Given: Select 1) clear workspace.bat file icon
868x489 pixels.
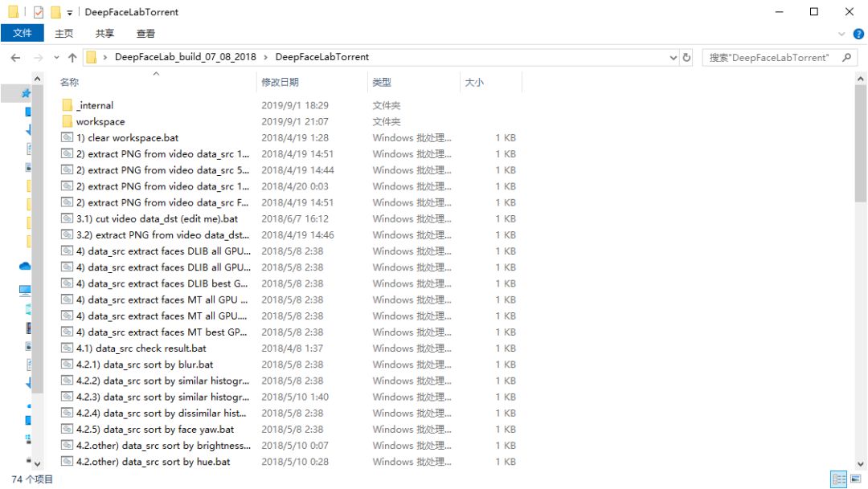Looking at the screenshot, I should (x=67, y=137).
